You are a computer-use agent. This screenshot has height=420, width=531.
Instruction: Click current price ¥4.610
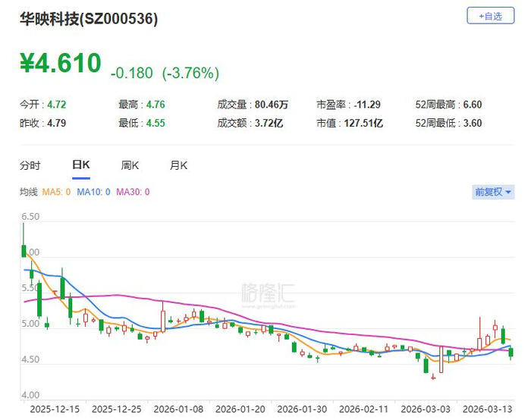[61, 63]
